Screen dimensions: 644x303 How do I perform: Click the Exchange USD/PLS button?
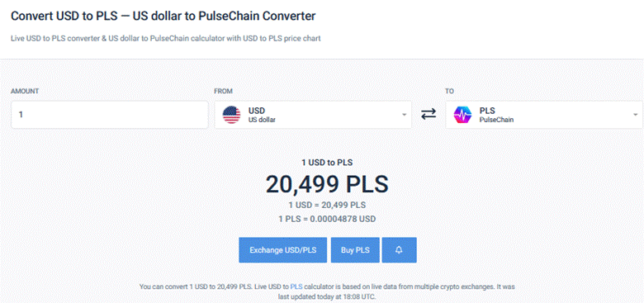click(x=283, y=250)
